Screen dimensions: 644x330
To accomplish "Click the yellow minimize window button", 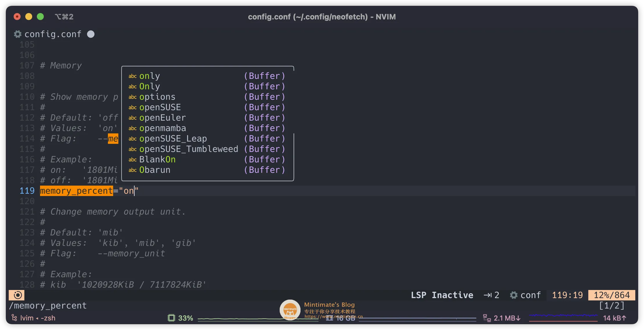I will (x=29, y=17).
